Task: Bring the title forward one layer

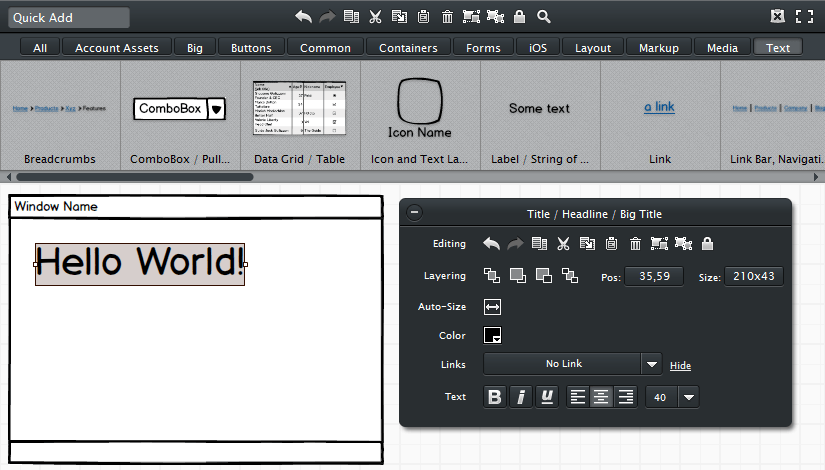Action: [518, 276]
